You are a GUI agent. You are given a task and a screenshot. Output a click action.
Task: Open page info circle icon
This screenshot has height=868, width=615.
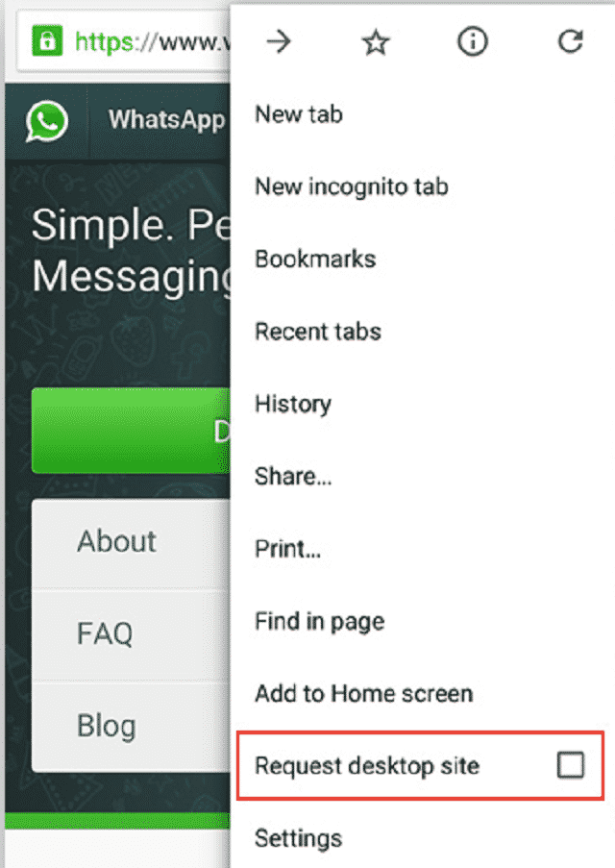coord(472,41)
